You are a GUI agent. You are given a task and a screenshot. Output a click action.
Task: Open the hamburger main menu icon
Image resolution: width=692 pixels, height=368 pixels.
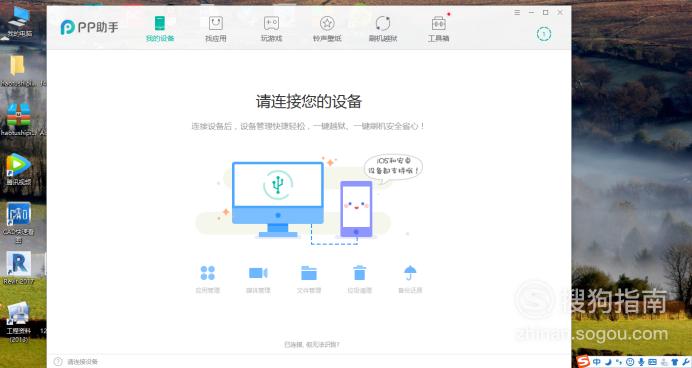[517, 12]
